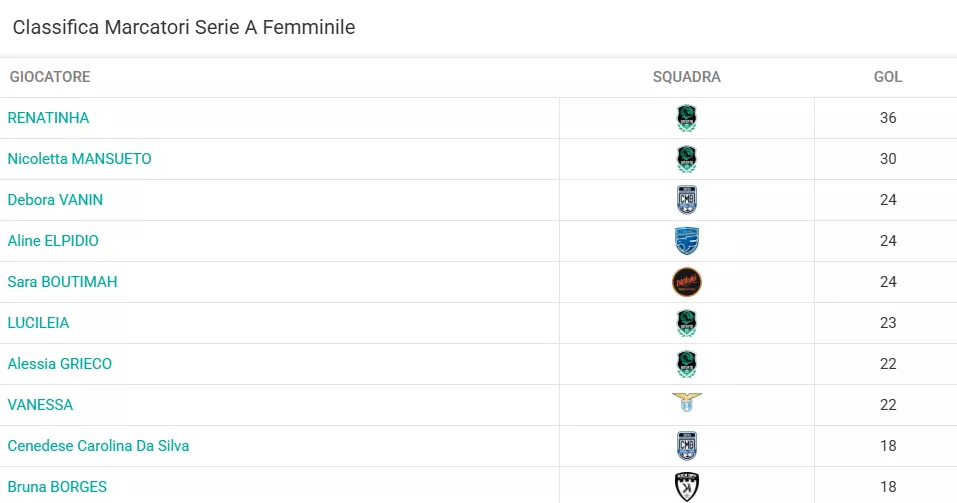The image size is (957, 503).
Task: Click the round orange logo in the Sara Boutimah row
Action: pos(687,282)
